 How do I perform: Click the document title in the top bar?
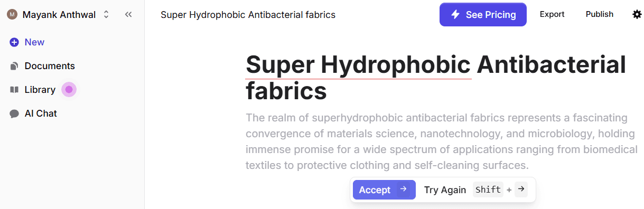[248, 15]
